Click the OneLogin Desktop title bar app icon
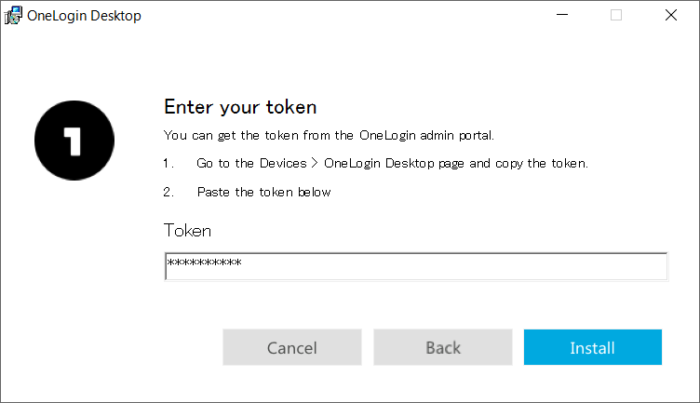The image size is (700, 403). [x=13, y=15]
